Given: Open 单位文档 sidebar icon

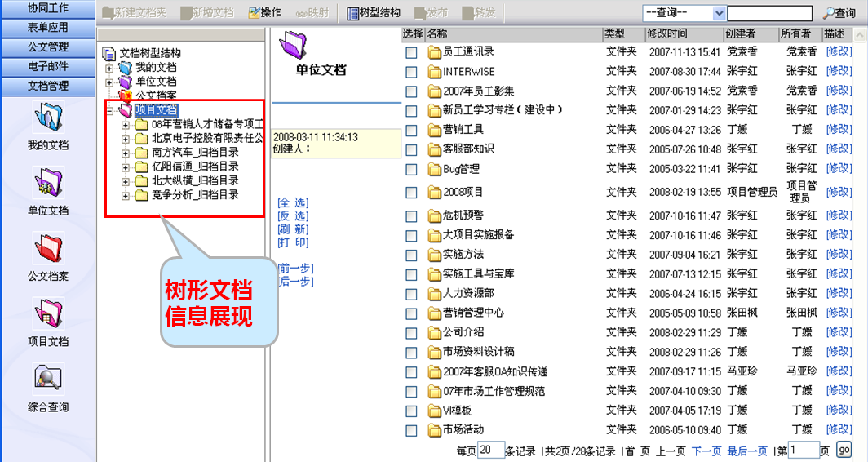Looking at the screenshot, I should coord(47,184).
